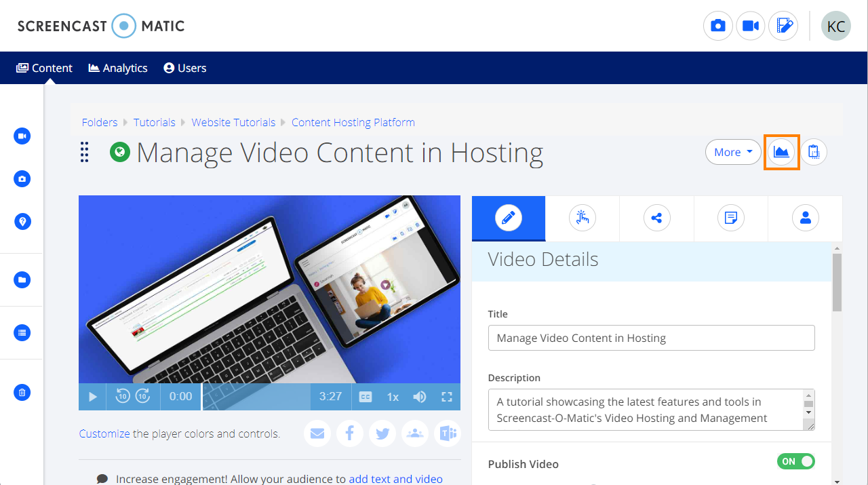Go to the Users tab
868x485 pixels.
(185, 68)
